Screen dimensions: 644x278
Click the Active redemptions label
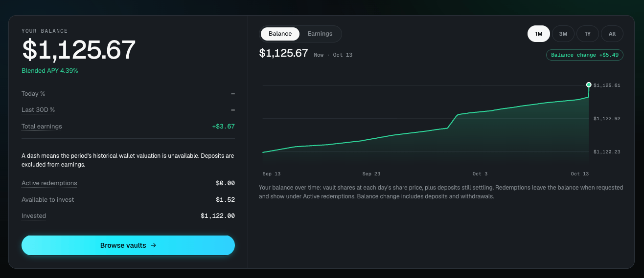coord(49,183)
